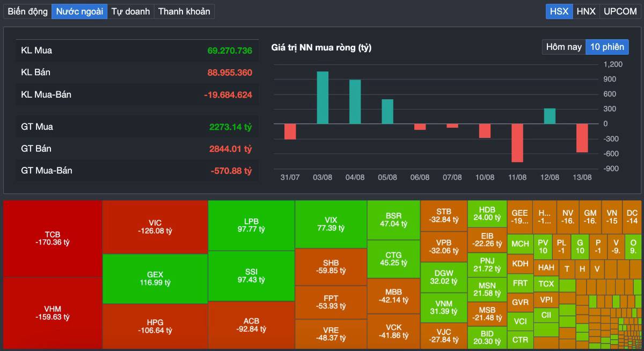Open the VCK tile showing -41.86 tỷ
Viewport: 644px width, 351px height.
394,331
